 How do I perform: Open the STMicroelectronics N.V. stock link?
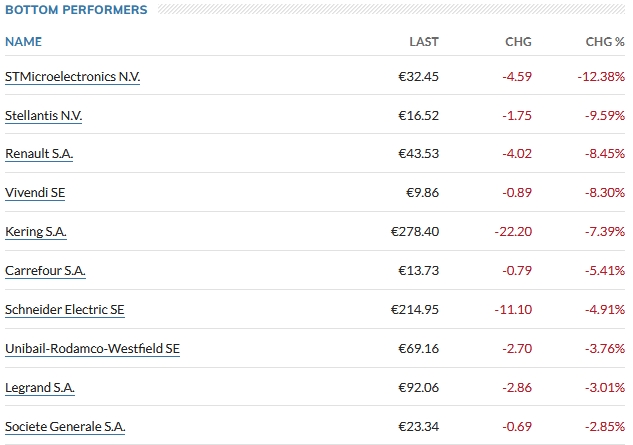click(72, 76)
